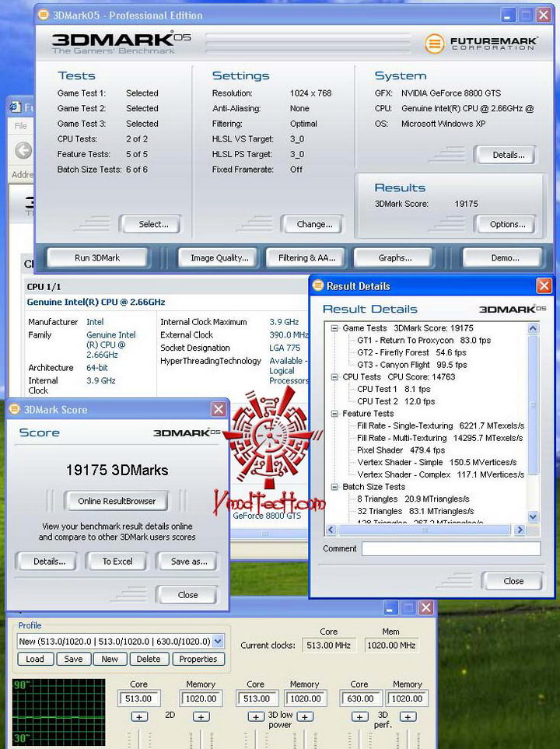Select the CPU Test 2 result row
The width and height of the screenshot is (560, 749).
(x=396, y=401)
